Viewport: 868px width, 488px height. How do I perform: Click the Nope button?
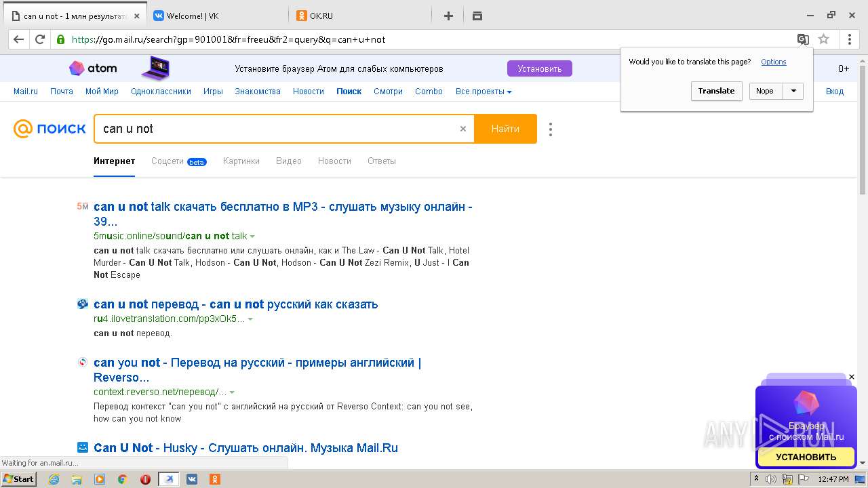coord(766,91)
